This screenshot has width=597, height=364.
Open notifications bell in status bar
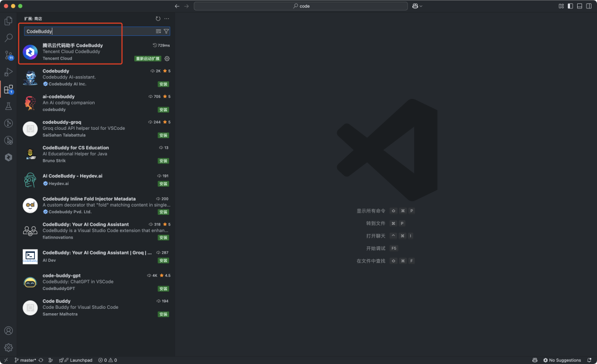589,360
